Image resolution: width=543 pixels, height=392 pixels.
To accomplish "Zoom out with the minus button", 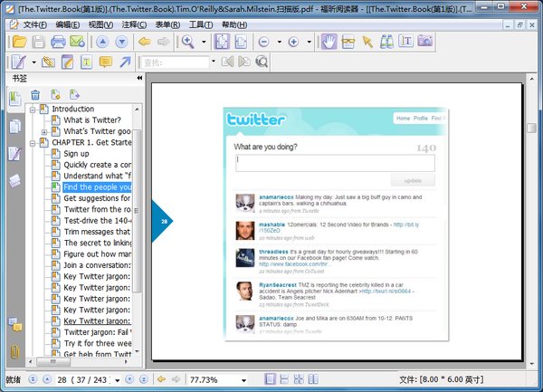I will (x=263, y=42).
